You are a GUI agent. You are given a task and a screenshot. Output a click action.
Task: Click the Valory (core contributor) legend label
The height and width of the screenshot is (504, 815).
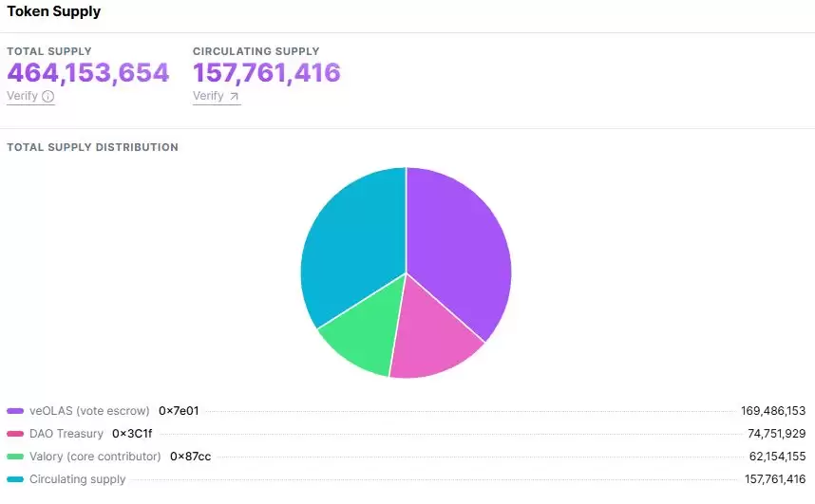tap(95, 457)
